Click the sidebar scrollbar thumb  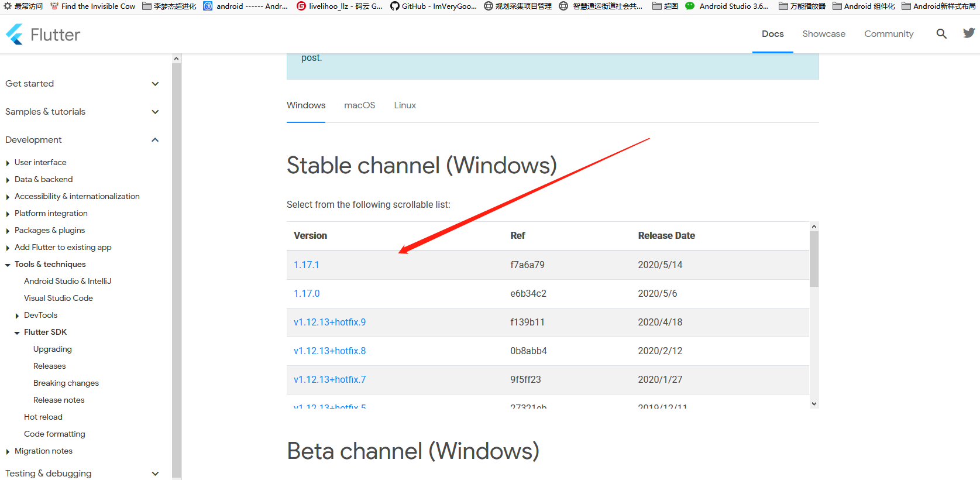(x=177, y=271)
